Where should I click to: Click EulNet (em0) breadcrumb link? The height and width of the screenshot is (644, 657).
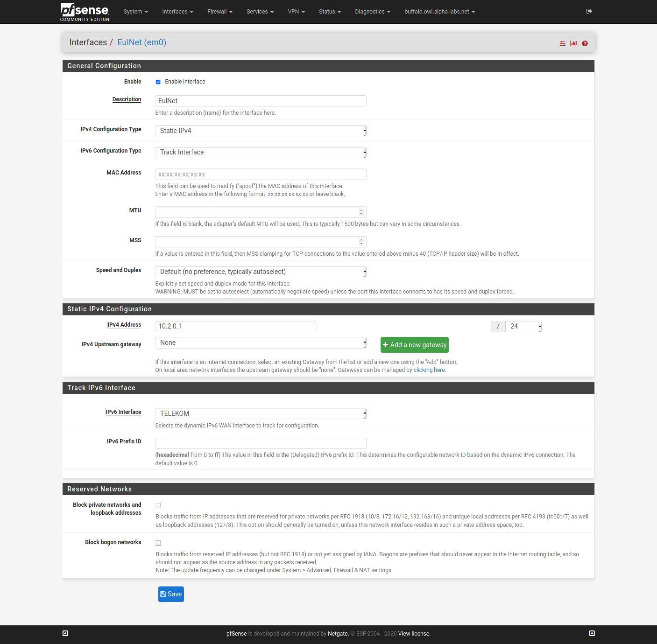point(142,42)
